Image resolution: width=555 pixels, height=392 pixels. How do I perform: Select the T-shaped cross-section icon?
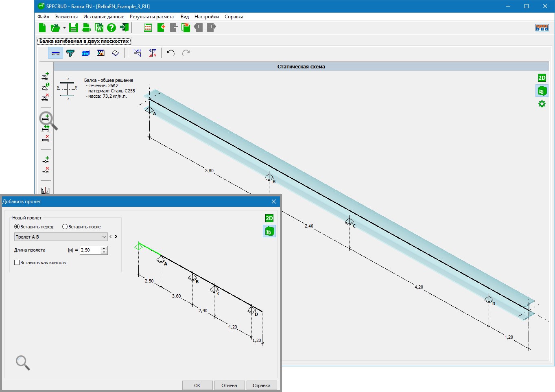click(x=70, y=53)
